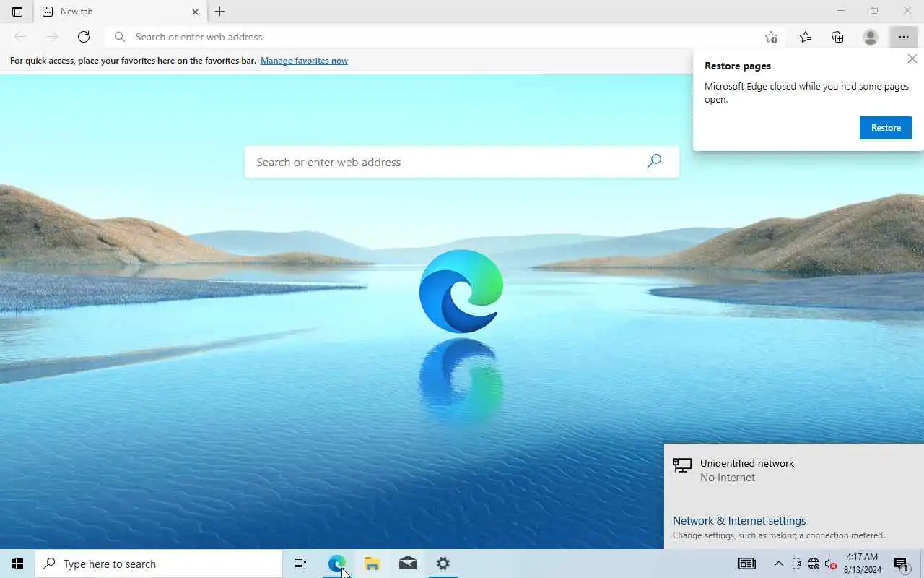
Task: Minimize the Edge window
Action: click(841, 11)
